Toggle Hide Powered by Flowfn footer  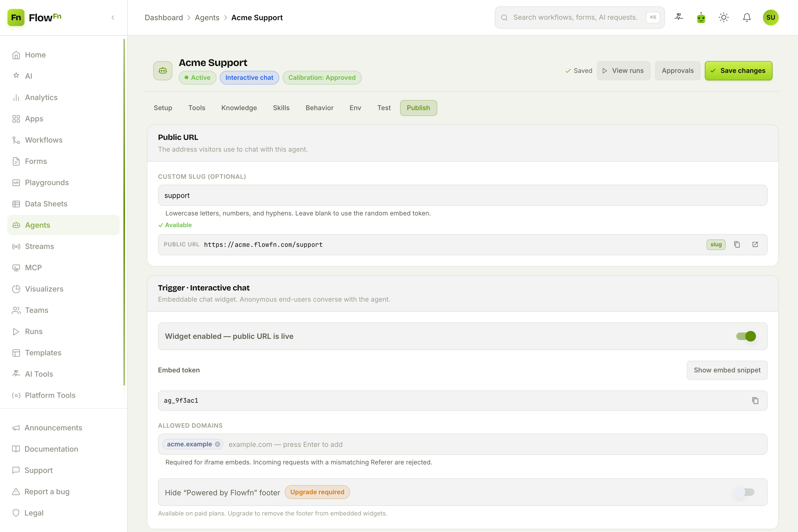(745, 492)
